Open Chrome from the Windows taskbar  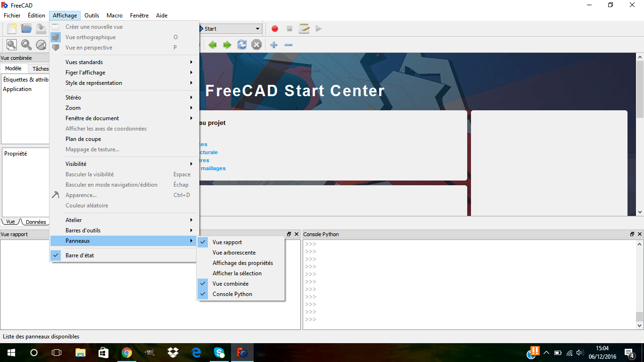click(x=126, y=353)
